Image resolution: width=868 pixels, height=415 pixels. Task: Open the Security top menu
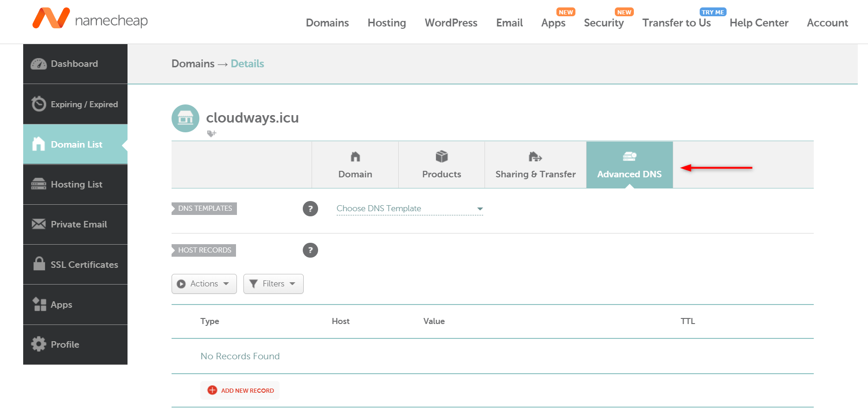(604, 23)
